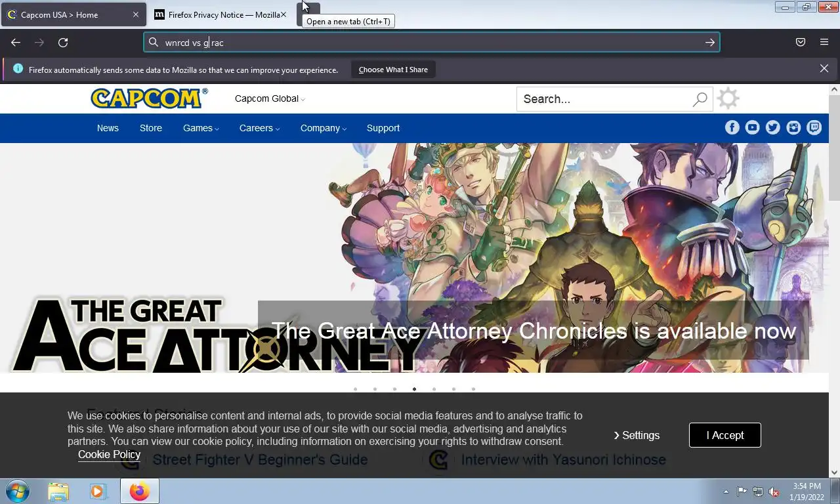Open media player from the taskbar

coord(98,492)
